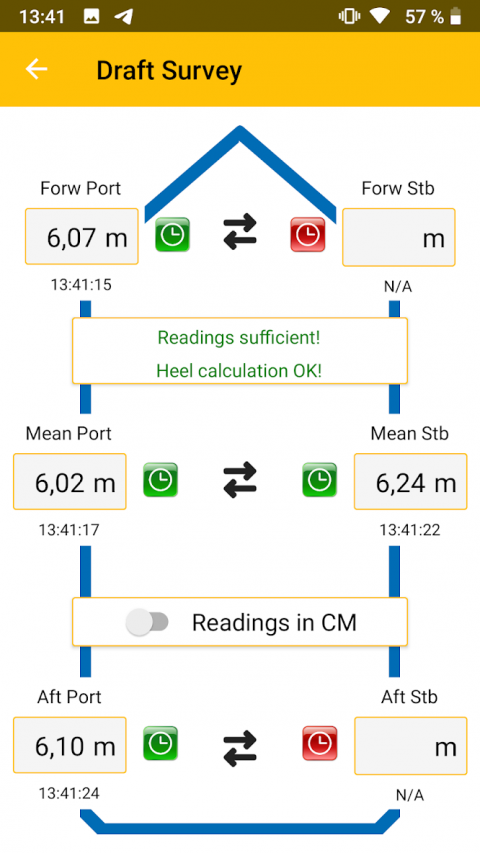Viewport: 480px width, 853px height.
Task: Tap the Readings sufficient status box
Action: coord(240,351)
